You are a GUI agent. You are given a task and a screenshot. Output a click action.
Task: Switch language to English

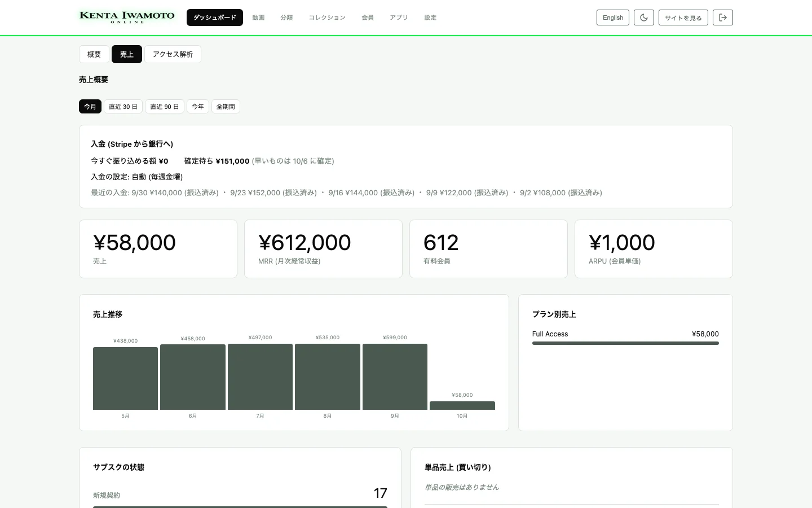(613, 17)
